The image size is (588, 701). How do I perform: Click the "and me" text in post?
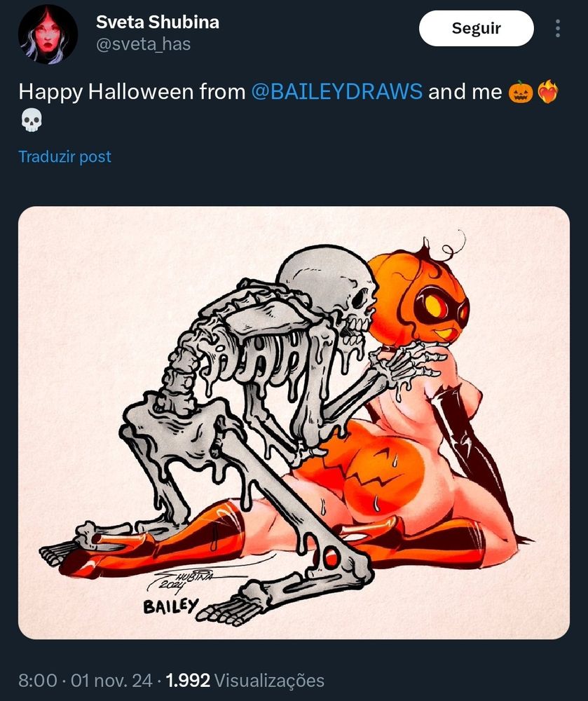click(x=465, y=92)
